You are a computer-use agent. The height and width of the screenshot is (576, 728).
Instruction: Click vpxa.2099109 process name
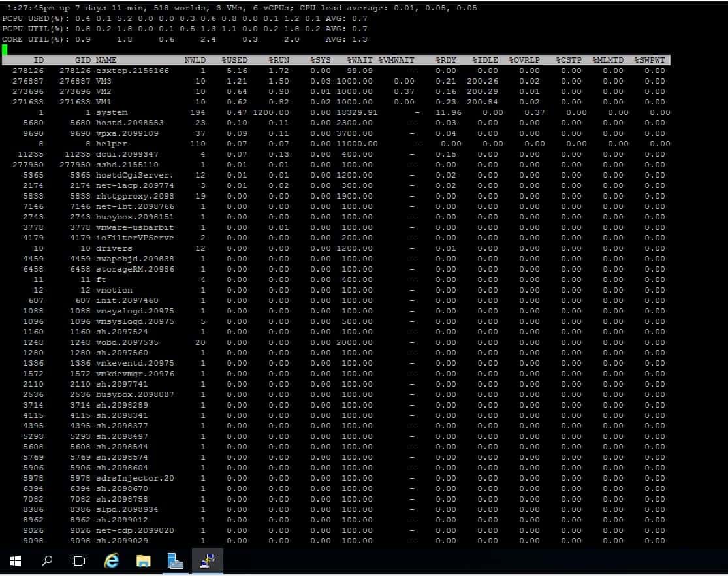127,133
